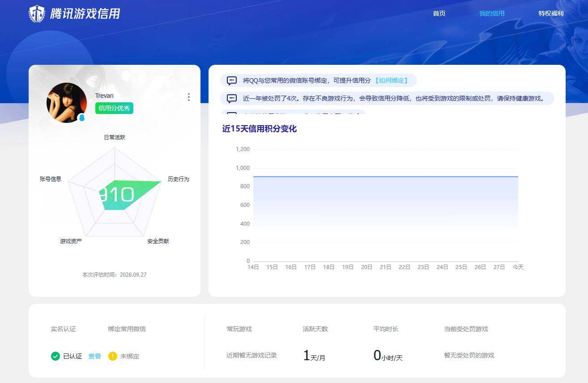
Task: Click the chat bubble icon beside QQ binding tip
Action: point(232,81)
